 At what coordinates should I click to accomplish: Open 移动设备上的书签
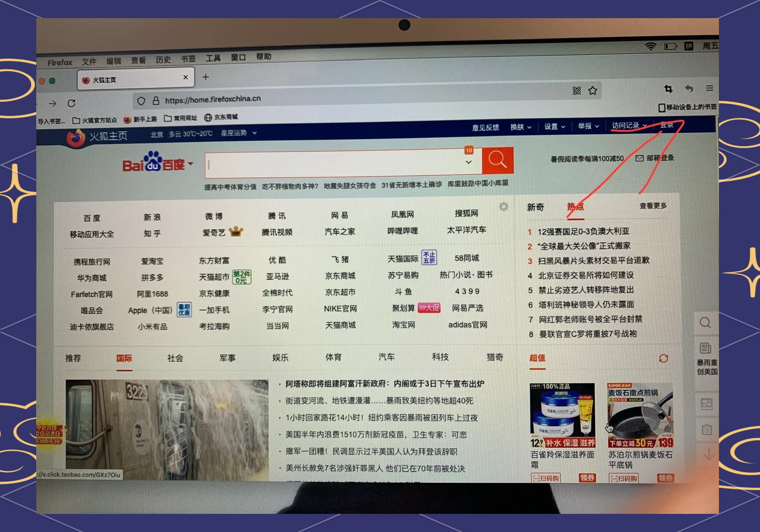tap(687, 107)
